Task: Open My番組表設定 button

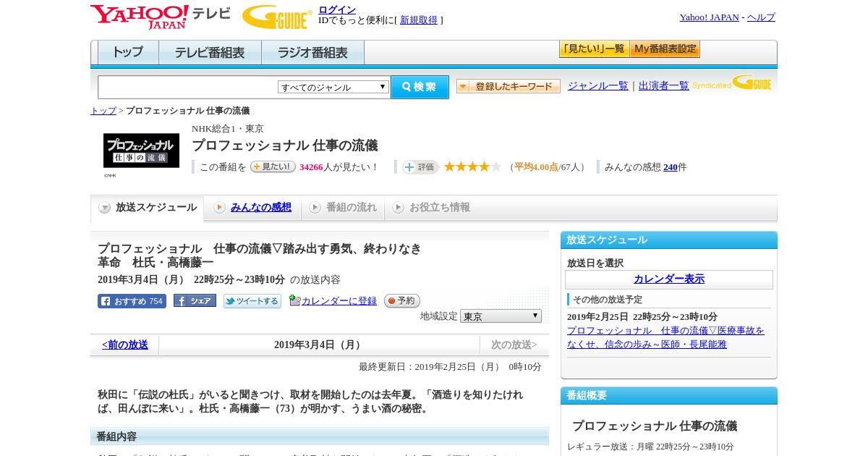Action: (x=665, y=49)
